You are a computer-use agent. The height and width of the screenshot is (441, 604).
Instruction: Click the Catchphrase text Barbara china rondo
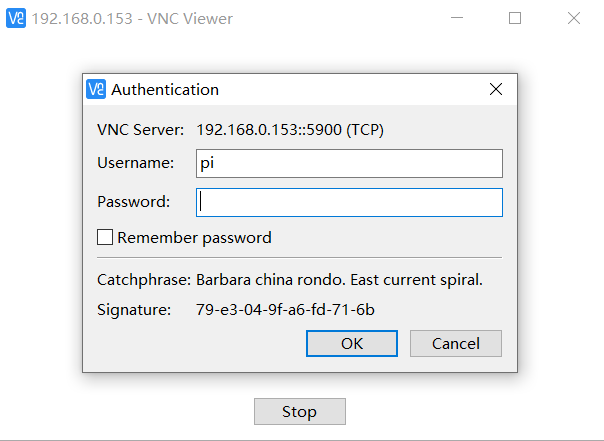[x=271, y=280]
